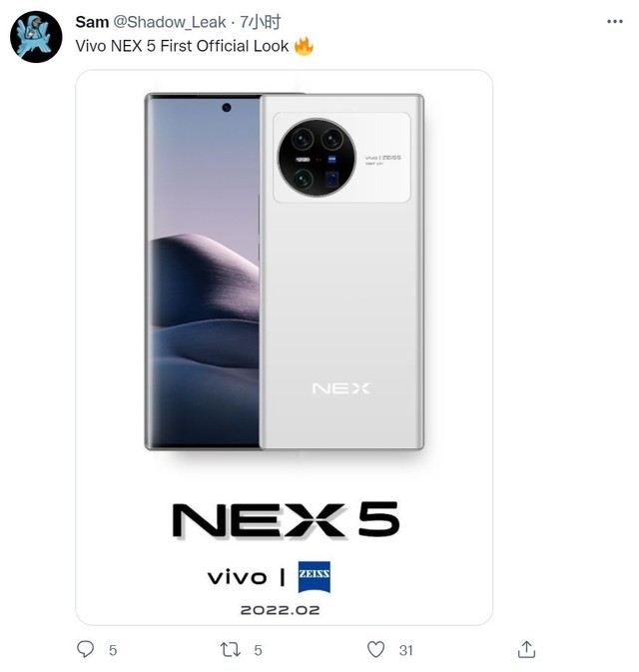This screenshot has width=639, height=672.
Task: Click the reply speech bubble icon
Action: [86, 649]
